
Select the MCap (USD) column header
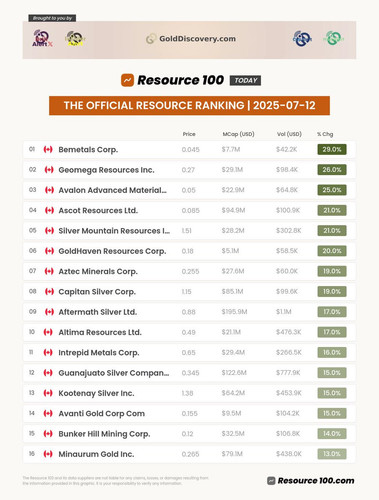238,134
